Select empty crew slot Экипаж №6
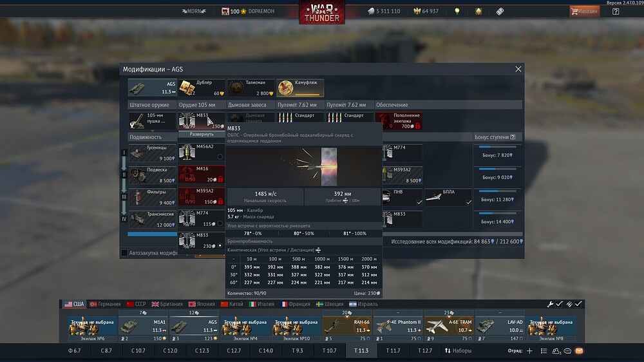644x362 pixels. click(x=92, y=329)
